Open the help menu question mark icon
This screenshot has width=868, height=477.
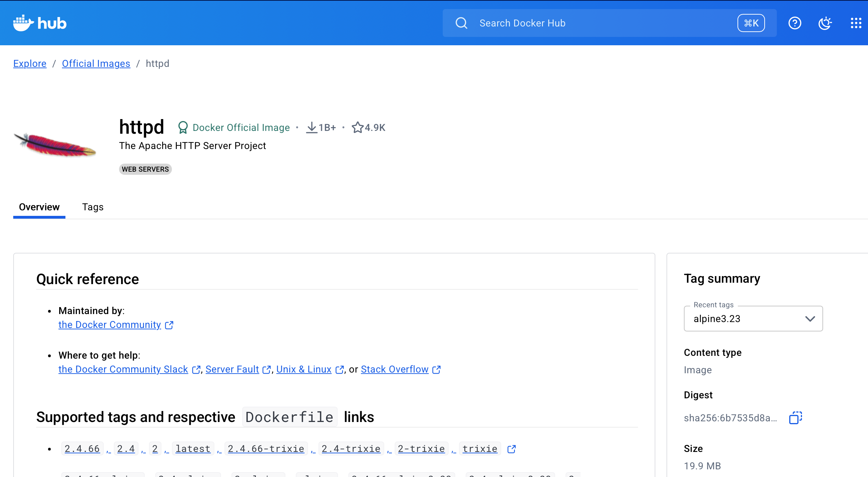[795, 23]
